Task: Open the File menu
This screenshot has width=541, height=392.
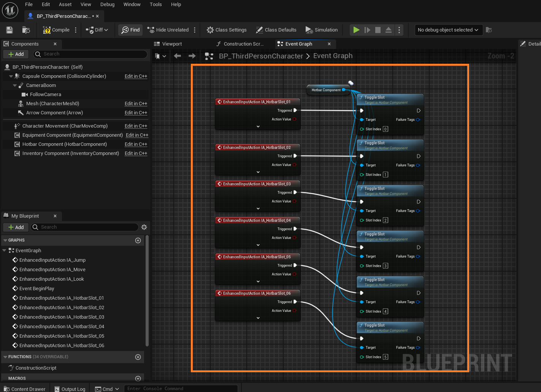Action: [29, 5]
